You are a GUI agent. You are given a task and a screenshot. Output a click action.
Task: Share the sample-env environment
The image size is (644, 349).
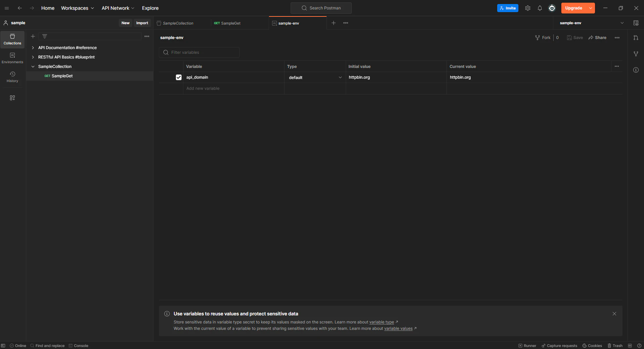pyautogui.click(x=597, y=38)
